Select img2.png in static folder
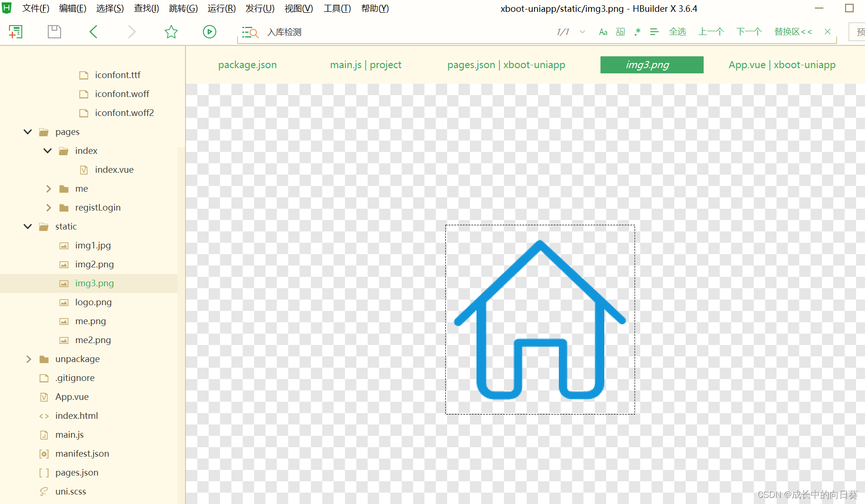 point(94,264)
